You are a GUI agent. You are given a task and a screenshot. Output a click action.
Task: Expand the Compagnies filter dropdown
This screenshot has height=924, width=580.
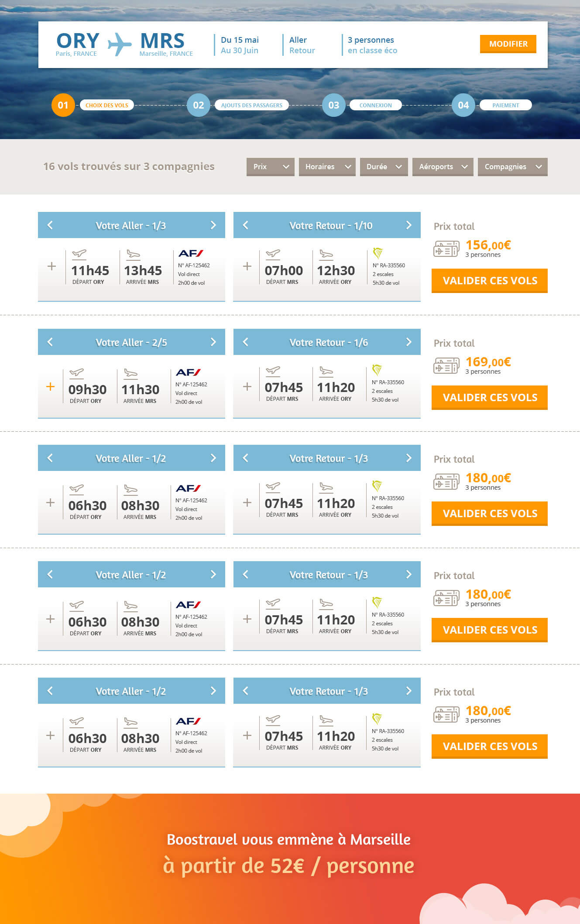[x=512, y=167]
